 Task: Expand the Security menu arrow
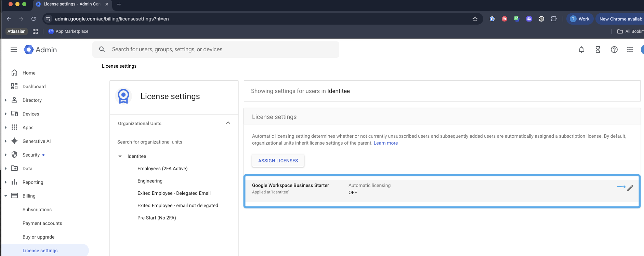point(6,155)
